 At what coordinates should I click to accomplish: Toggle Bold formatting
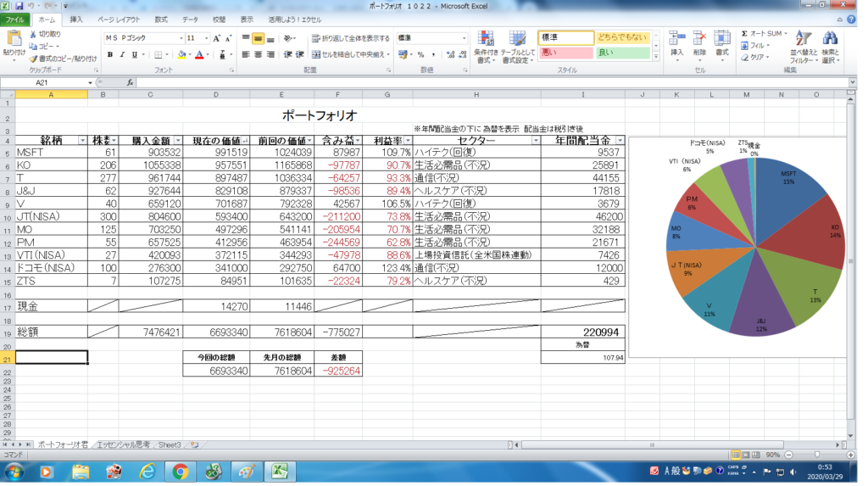pos(110,55)
